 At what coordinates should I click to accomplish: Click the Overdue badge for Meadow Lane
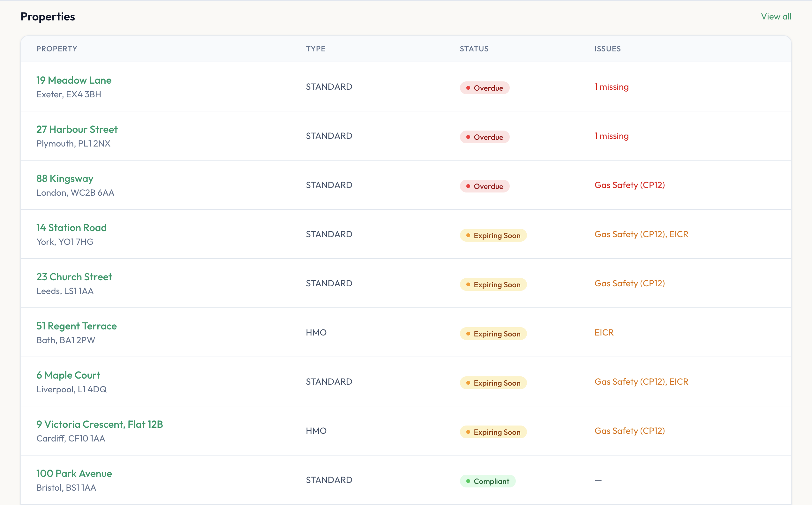pos(485,88)
